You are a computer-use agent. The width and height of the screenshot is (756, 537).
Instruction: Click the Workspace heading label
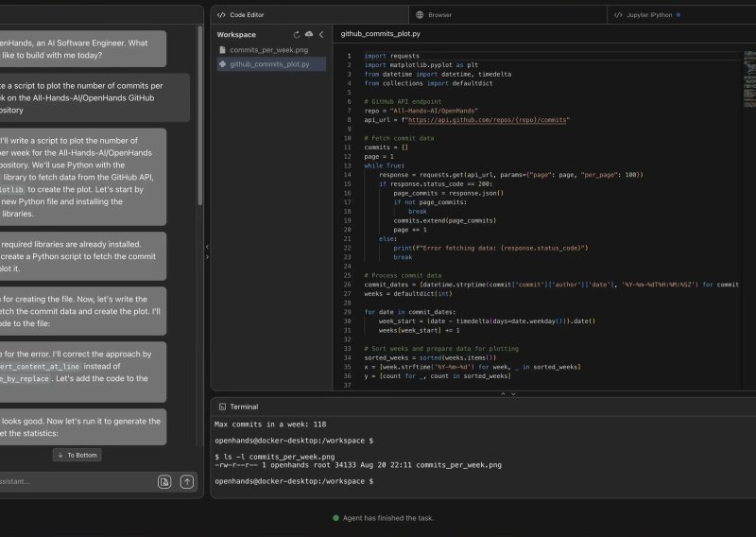tap(236, 35)
